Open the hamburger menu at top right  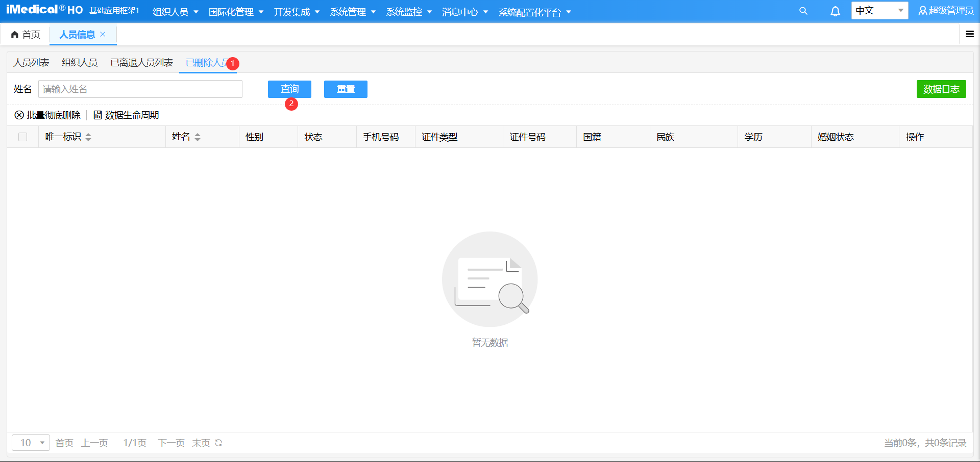click(969, 34)
